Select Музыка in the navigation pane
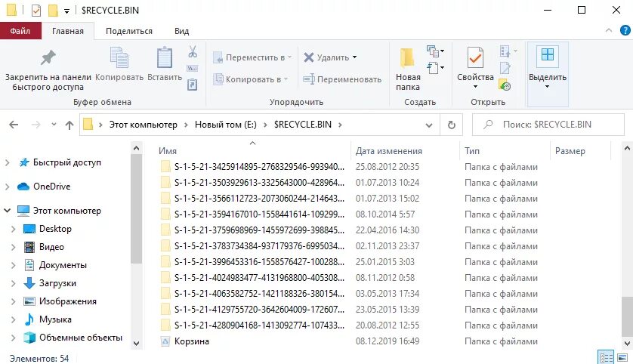Viewport: 633px width, 364px height. 55,319
